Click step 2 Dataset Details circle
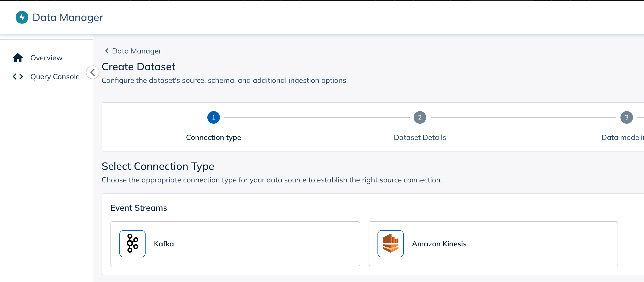Image resolution: width=644 pixels, height=282 pixels. click(x=420, y=117)
